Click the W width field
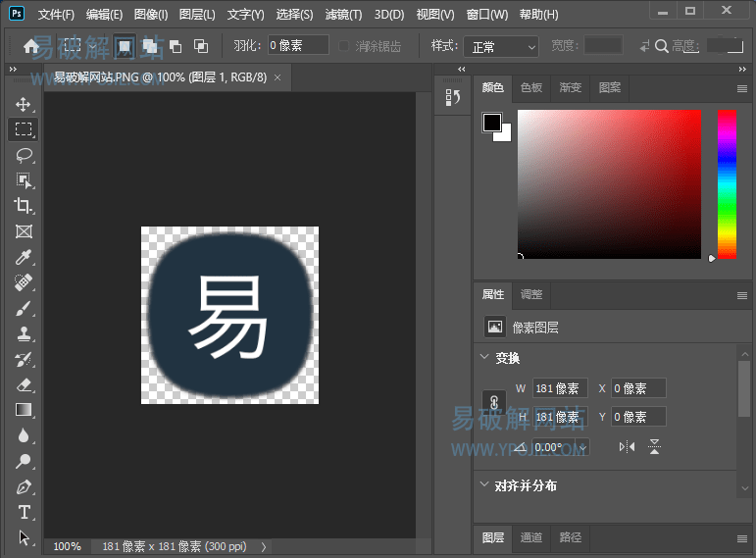This screenshot has width=756, height=558. pyautogui.click(x=560, y=388)
